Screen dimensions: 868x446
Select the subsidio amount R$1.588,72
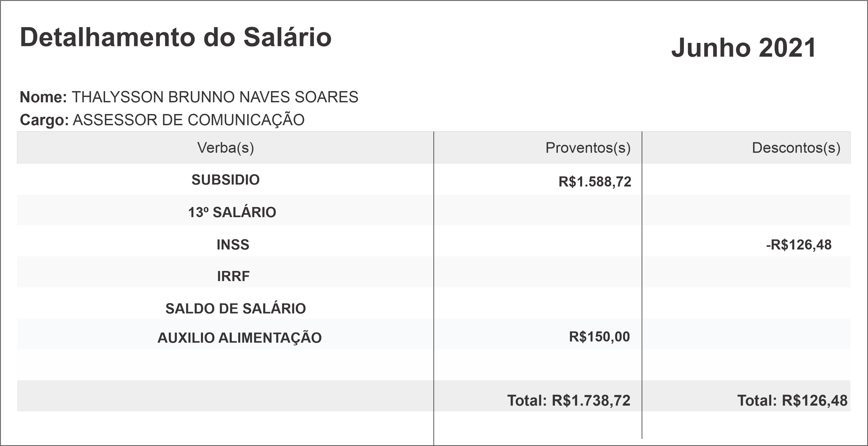[x=595, y=182]
